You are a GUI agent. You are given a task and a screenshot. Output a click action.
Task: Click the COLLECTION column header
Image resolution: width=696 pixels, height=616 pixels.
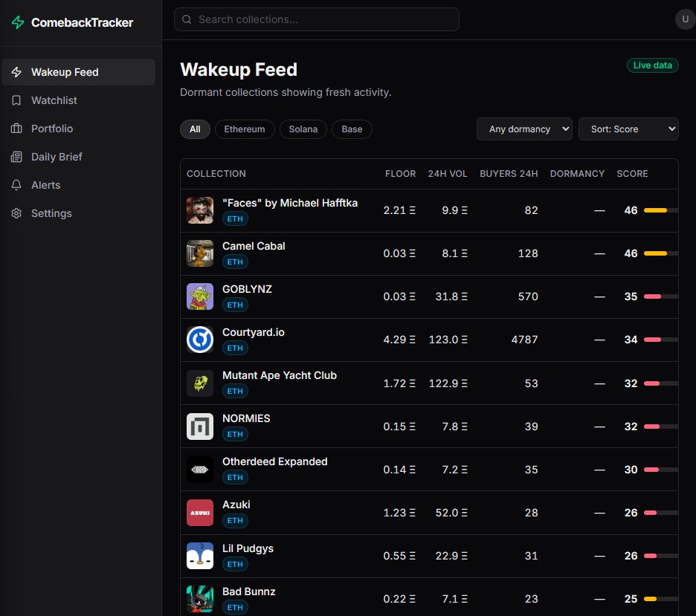216,174
